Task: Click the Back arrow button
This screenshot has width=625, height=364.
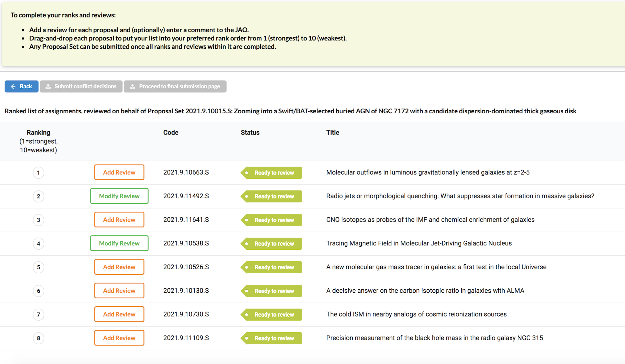Action: [21, 86]
